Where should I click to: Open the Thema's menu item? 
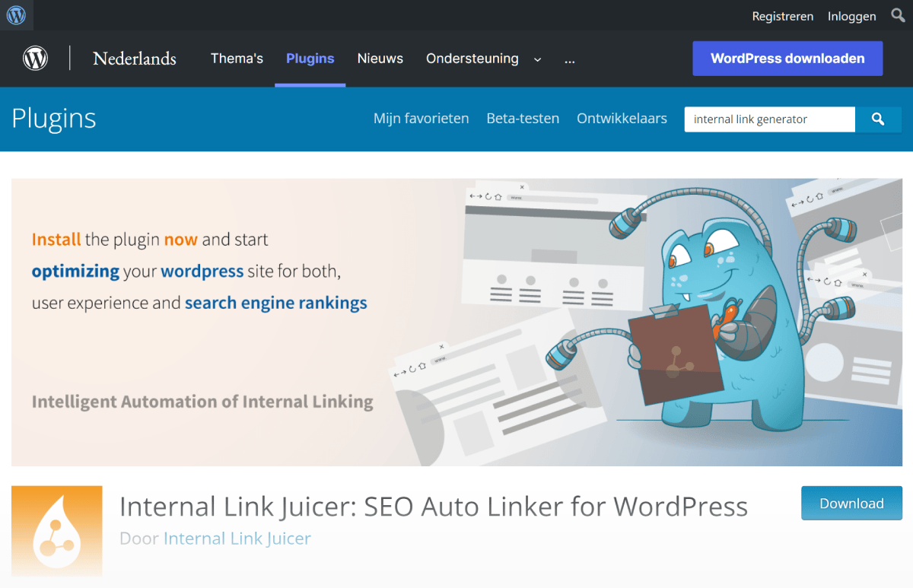pyautogui.click(x=237, y=59)
